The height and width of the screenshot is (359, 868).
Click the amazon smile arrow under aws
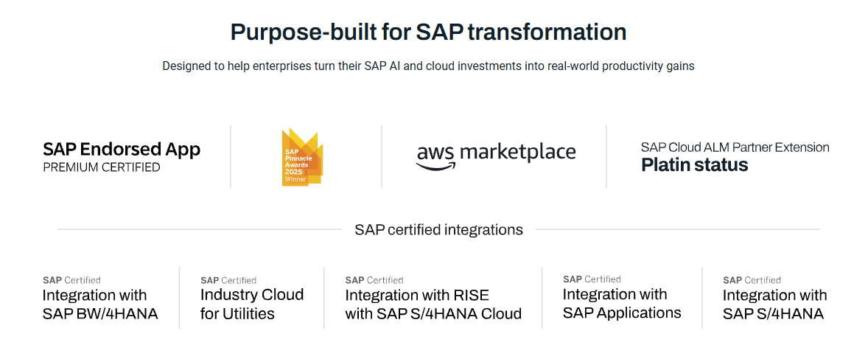click(x=436, y=166)
